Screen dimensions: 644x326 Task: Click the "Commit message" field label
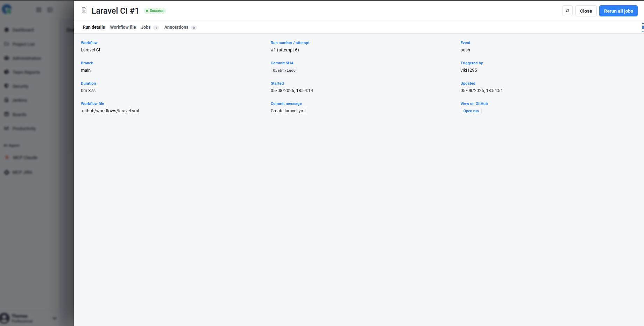pyautogui.click(x=286, y=104)
